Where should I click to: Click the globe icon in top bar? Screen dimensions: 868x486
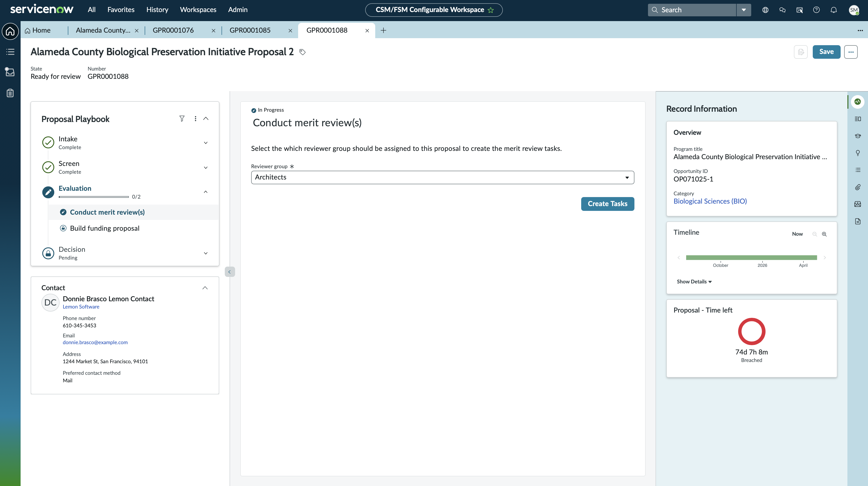[x=765, y=10]
